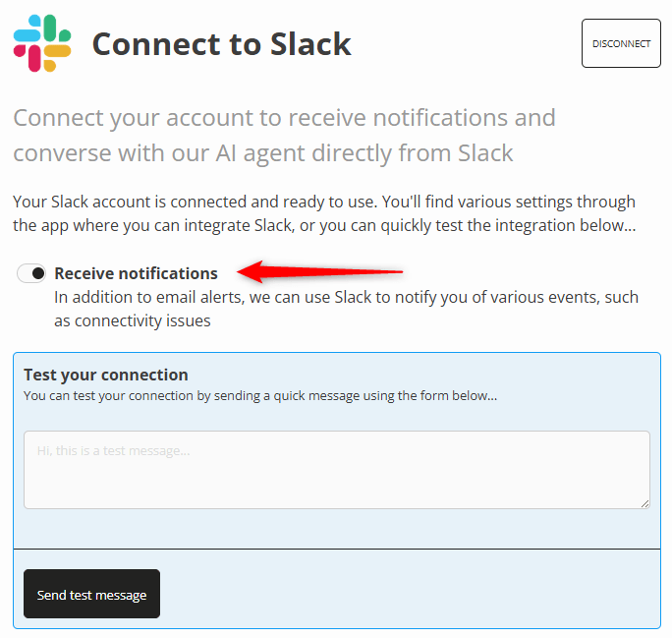The width and height of the screenshot is (672, 638).
Task: Toggle the Receive notifications switch
Action: [32, 273]
